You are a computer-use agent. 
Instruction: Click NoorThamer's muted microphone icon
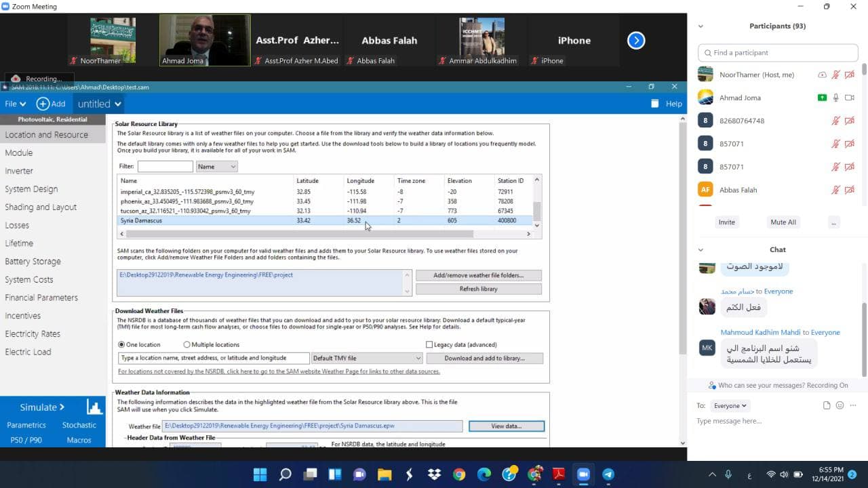point(836,75)
